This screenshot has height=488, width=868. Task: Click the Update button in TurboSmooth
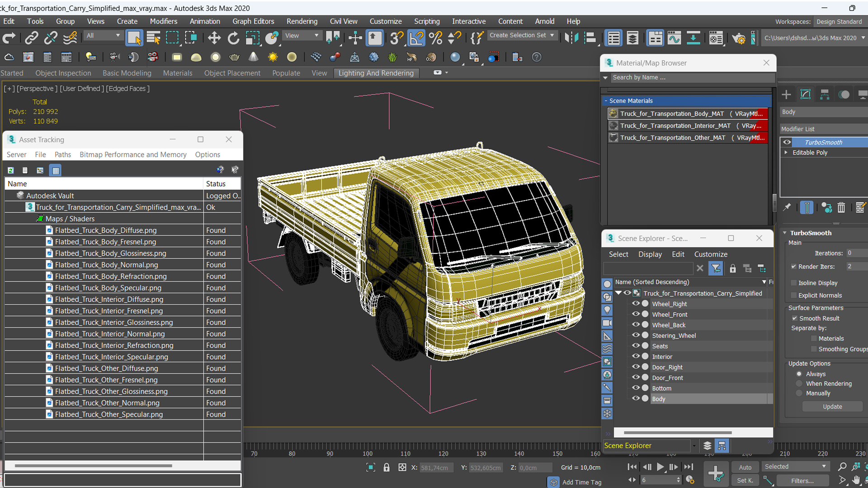(x=832, y=407)
